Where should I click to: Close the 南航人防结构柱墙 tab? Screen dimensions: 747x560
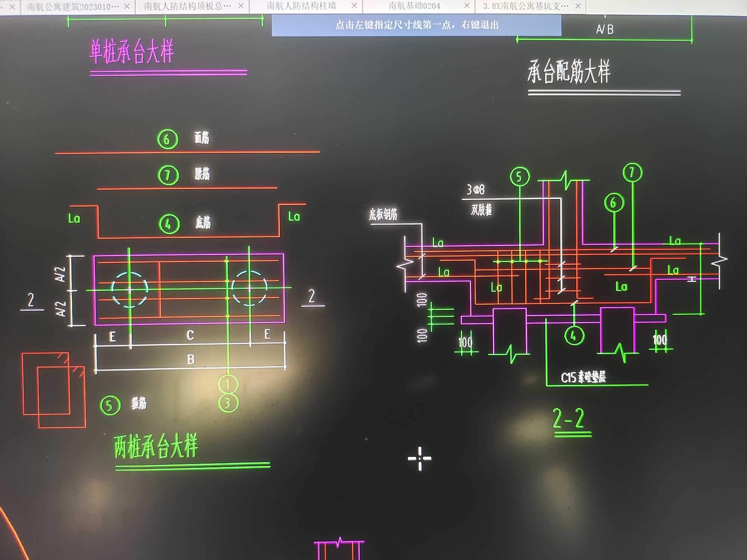354,6
